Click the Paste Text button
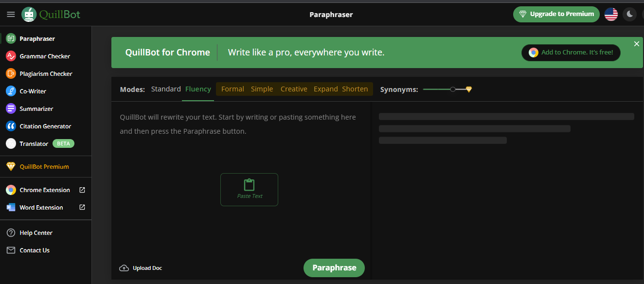 tap(250, 190)
